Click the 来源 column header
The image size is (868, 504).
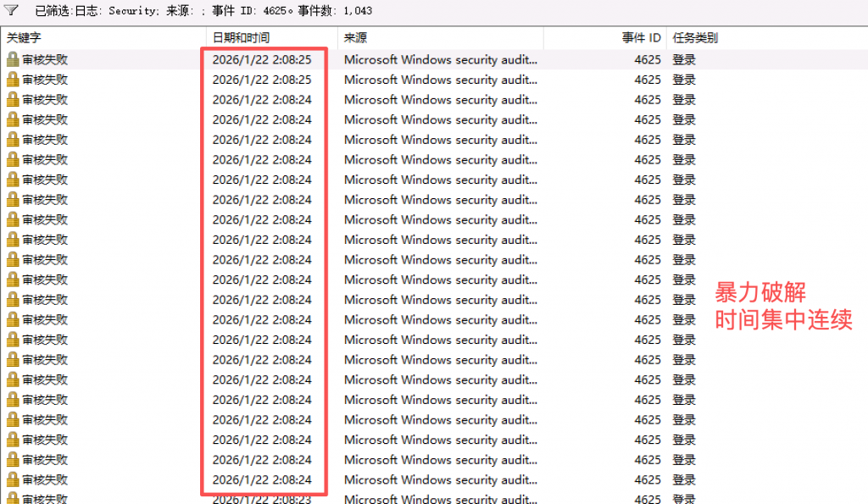[356, 38]
